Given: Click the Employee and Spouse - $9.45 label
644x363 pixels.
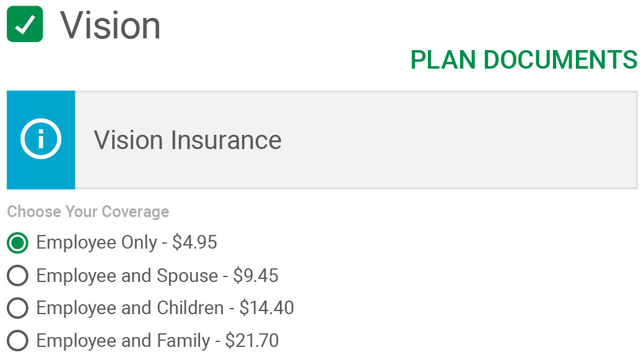Looking at the screenshot, I should [157, 276].
